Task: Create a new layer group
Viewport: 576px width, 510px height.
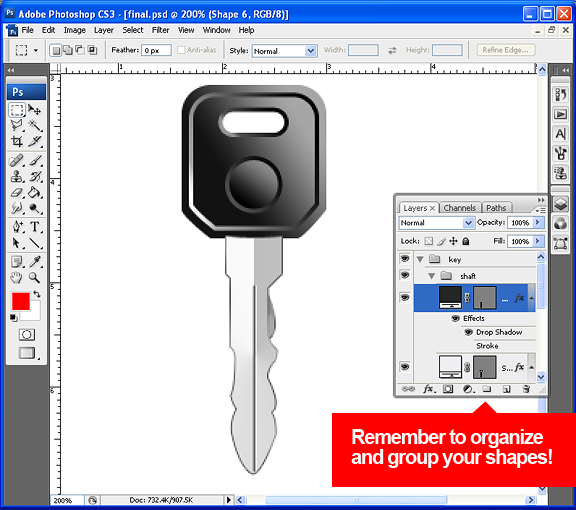Action: click(x=487, y=389)
